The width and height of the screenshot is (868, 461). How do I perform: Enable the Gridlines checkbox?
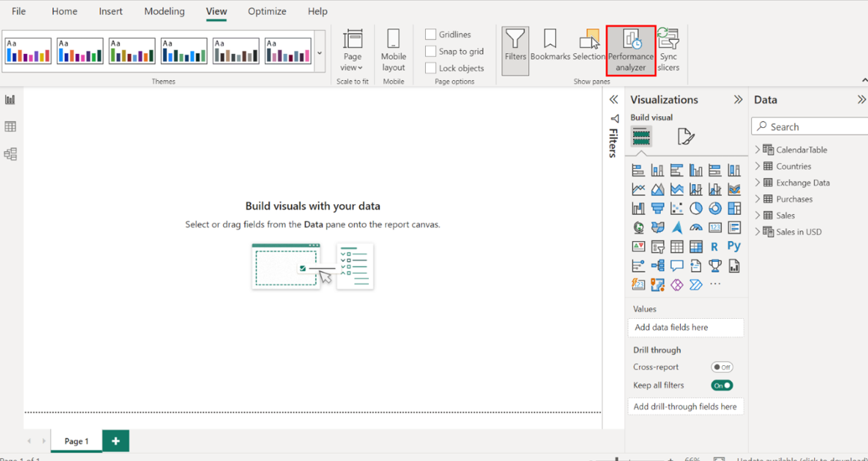coord(431,34)
